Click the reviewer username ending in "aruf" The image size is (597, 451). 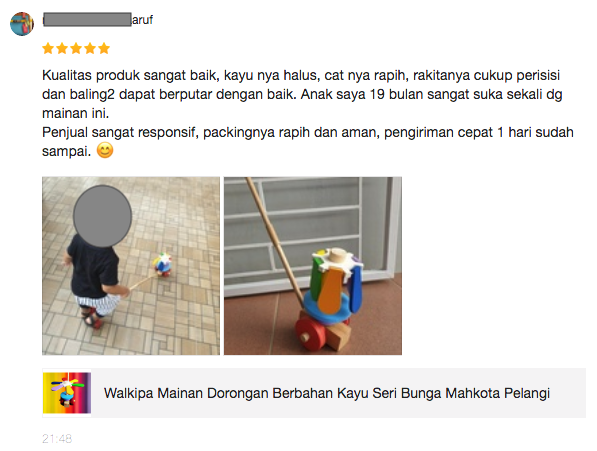[x=98, y=19]
